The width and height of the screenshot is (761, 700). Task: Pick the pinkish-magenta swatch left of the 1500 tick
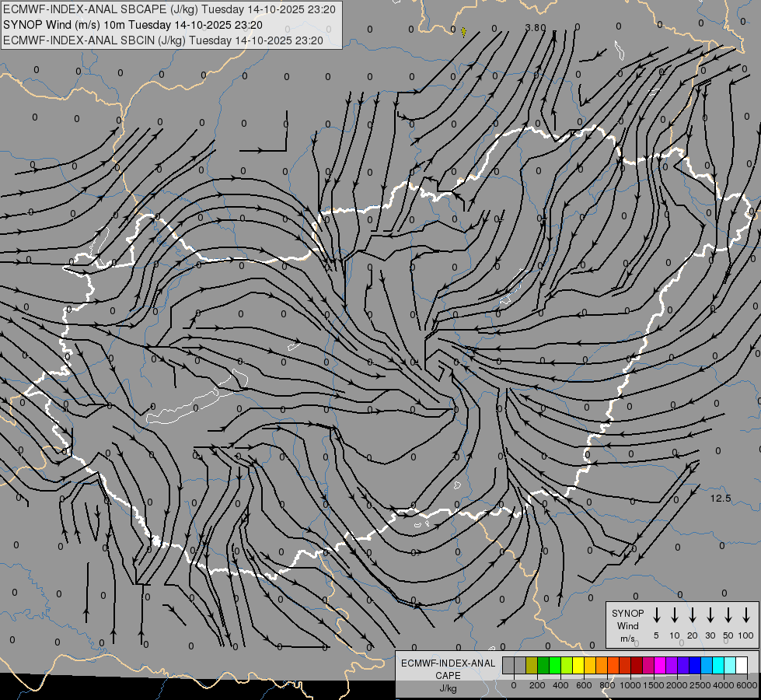(x=648, y=665)
